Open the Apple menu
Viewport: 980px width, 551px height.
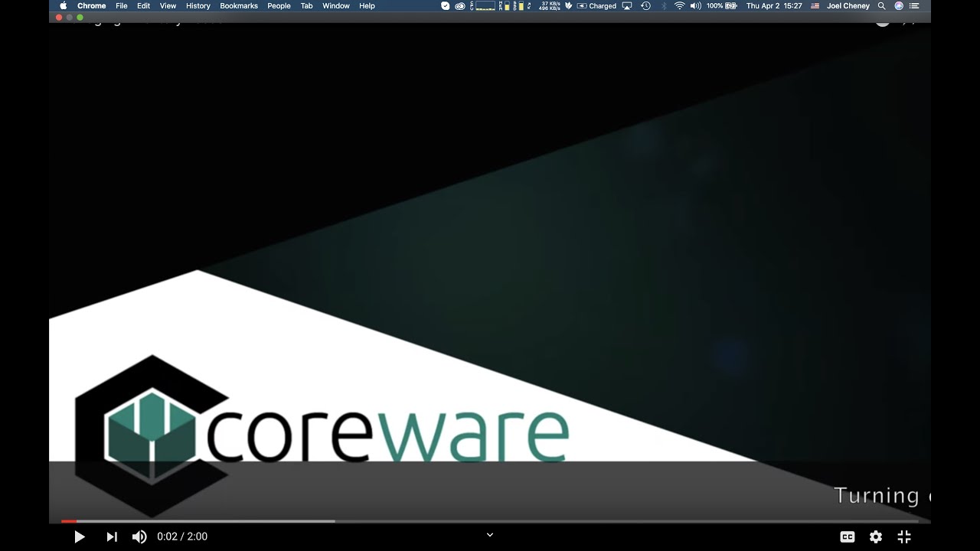pyautogui.click(x=64, y=6)
